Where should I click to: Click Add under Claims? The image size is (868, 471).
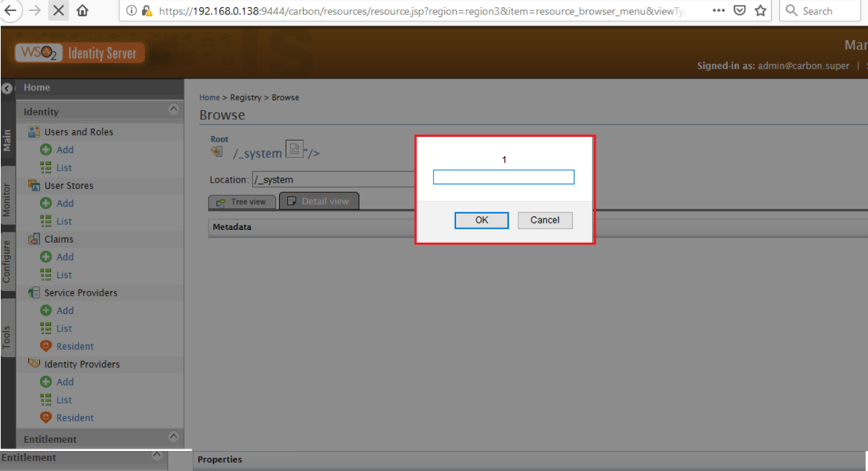(65, 257)
